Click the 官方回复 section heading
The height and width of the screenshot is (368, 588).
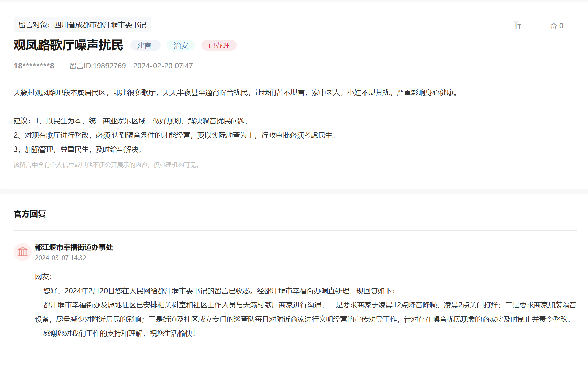point(30,214)
